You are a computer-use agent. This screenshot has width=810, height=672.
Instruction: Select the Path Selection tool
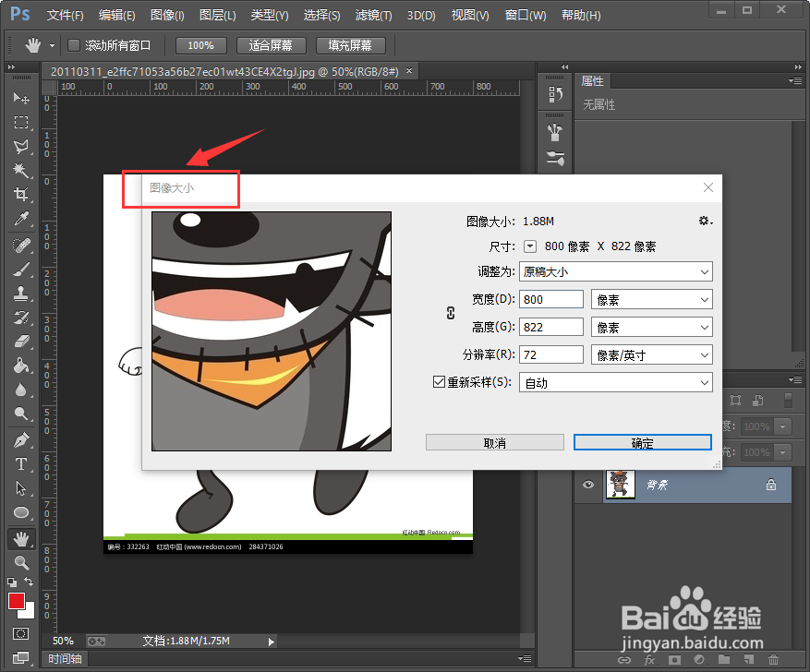click(x=21, y=488)
